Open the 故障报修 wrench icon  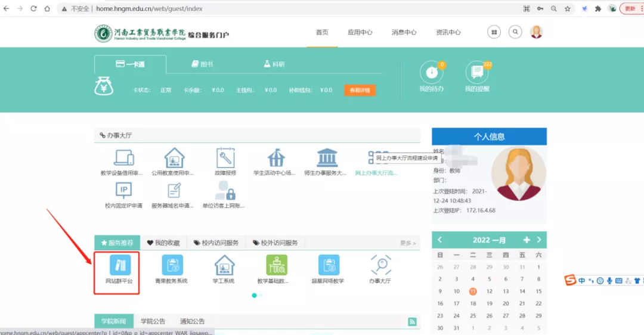pyautogui.click(x=225, y=159)
